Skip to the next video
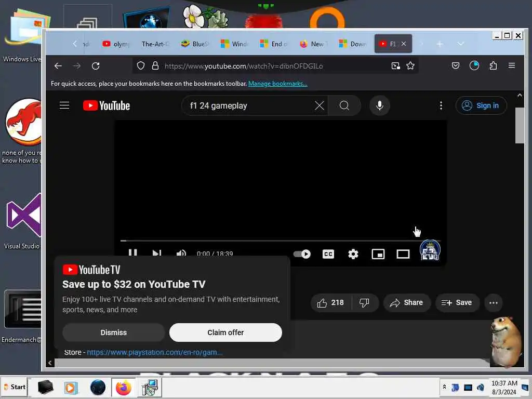Image resolution: width=532 pixels, height=399 pixels. point(157,253)
